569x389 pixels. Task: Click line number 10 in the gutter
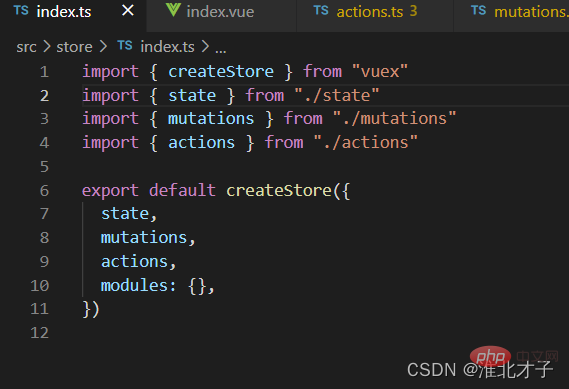pyautogui.click(x=40, y=286)
